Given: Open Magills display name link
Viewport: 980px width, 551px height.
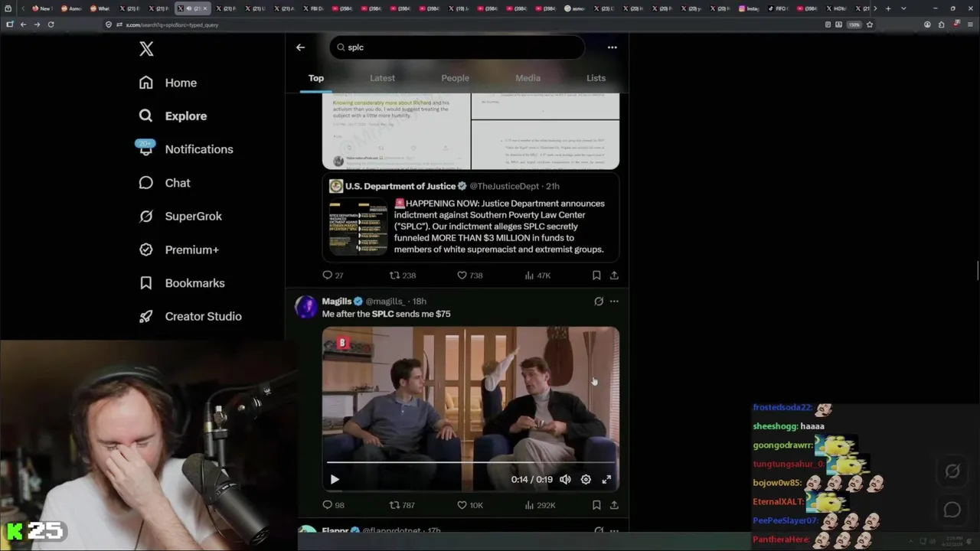Looking at the screenshot, I should point(337,302).
